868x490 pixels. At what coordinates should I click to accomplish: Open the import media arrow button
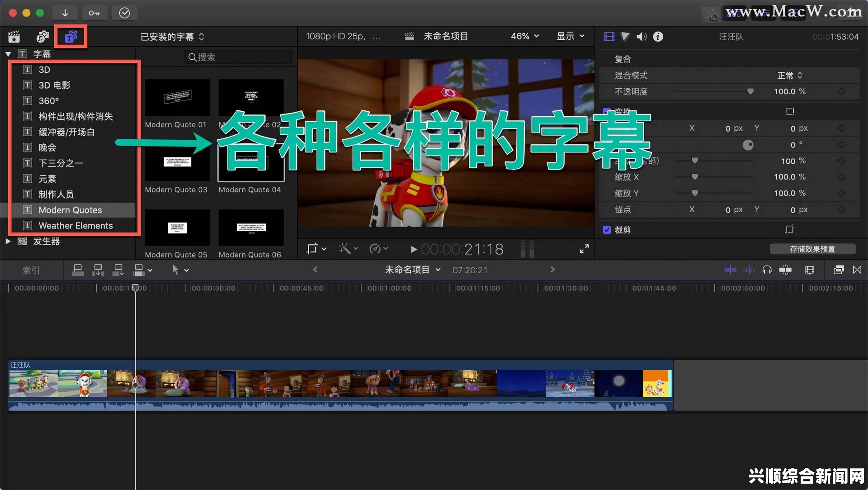pos(65,13)
